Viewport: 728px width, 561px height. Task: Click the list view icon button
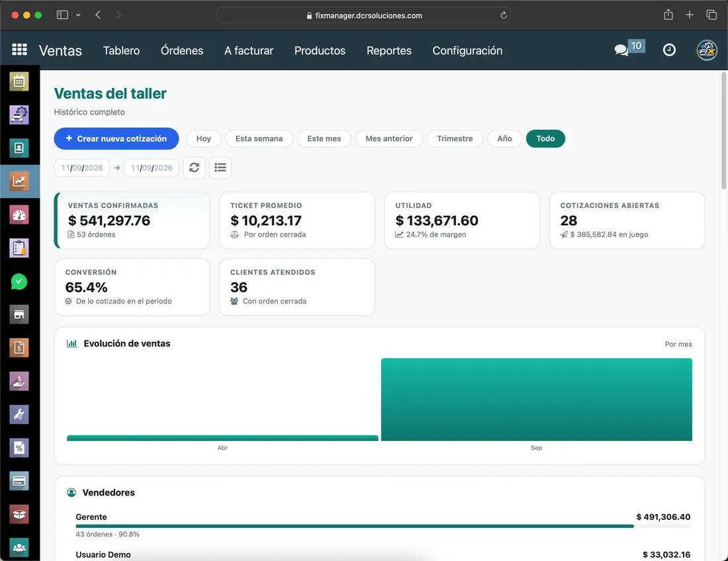click(220, 168)
